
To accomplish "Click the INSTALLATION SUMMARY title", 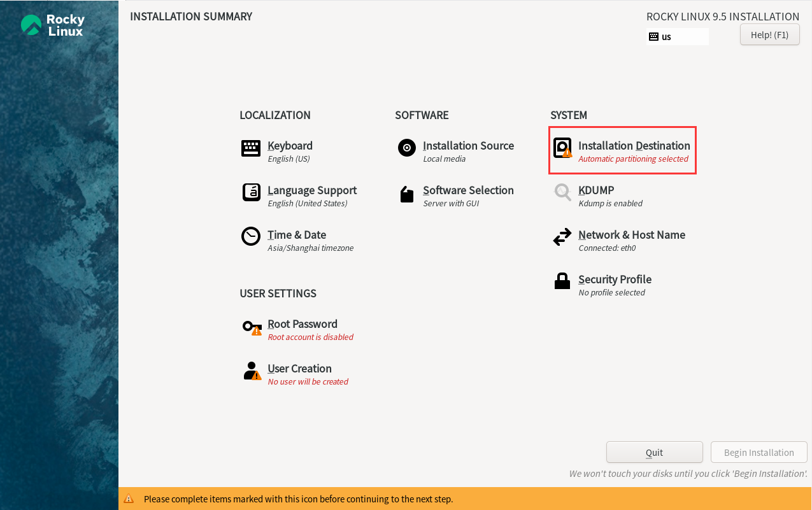I will coord(191,17).
